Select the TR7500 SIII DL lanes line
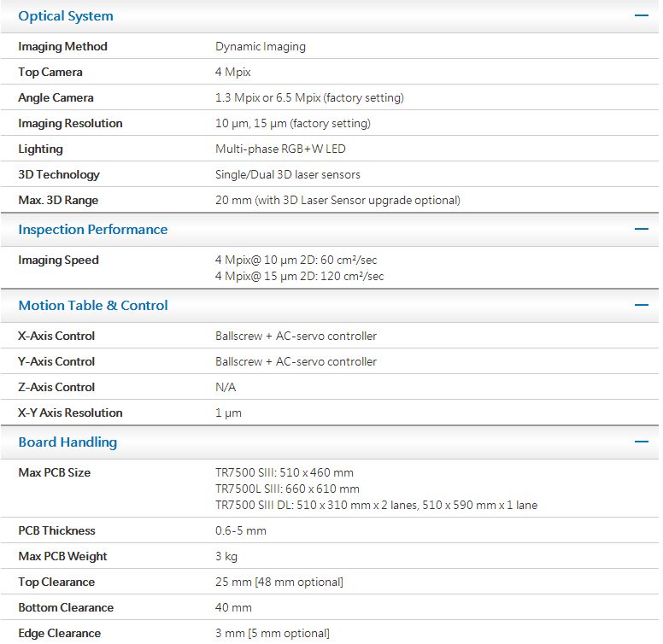The width and height of the screenshot is (663, 644). (376, 506)
